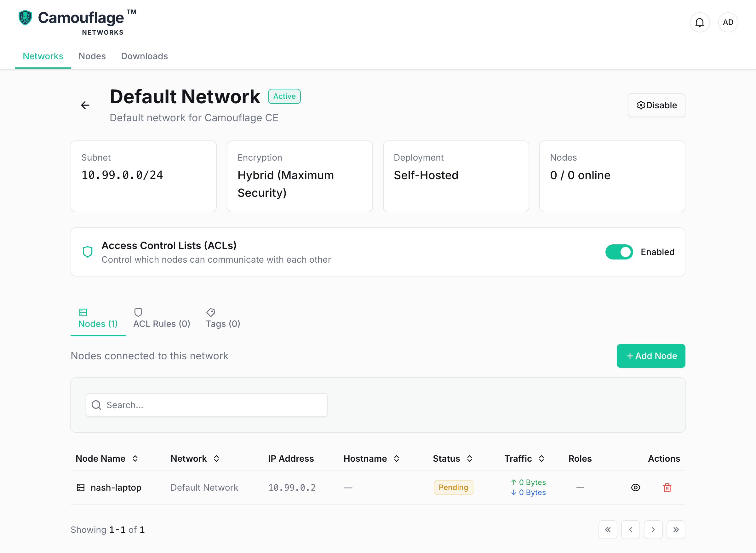Click the Access Control Lists (ACLs) heading
The image size is (756, 553).
[169, 246]
